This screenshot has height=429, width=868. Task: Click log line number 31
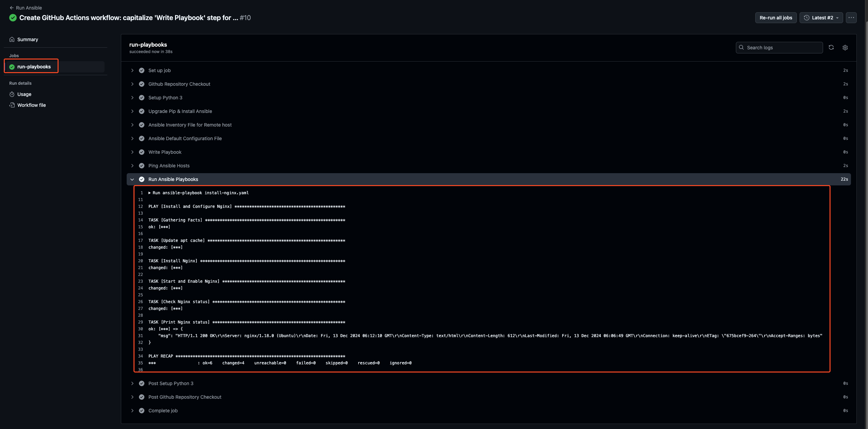pos(140,336)
